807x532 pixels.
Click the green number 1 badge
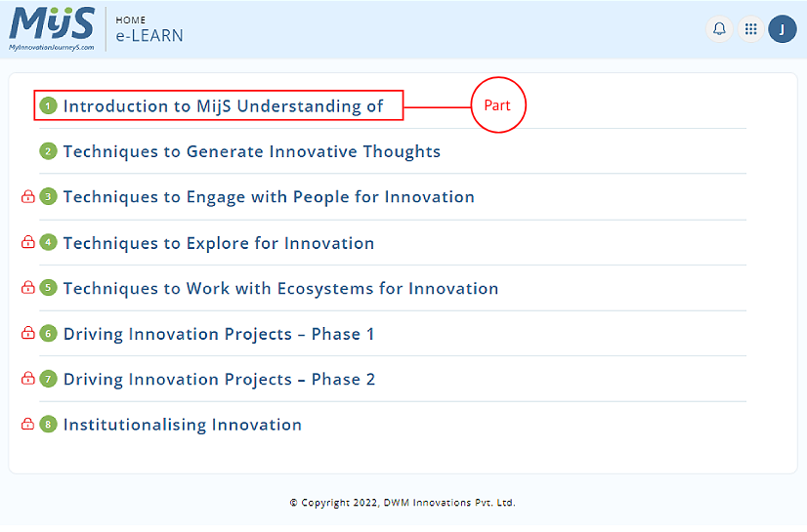tap(49, 106)
